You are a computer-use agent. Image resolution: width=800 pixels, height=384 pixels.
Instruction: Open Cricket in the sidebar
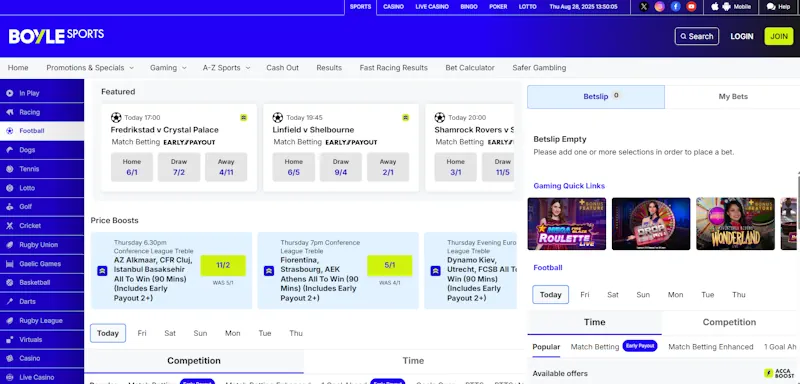pos(42,226)
